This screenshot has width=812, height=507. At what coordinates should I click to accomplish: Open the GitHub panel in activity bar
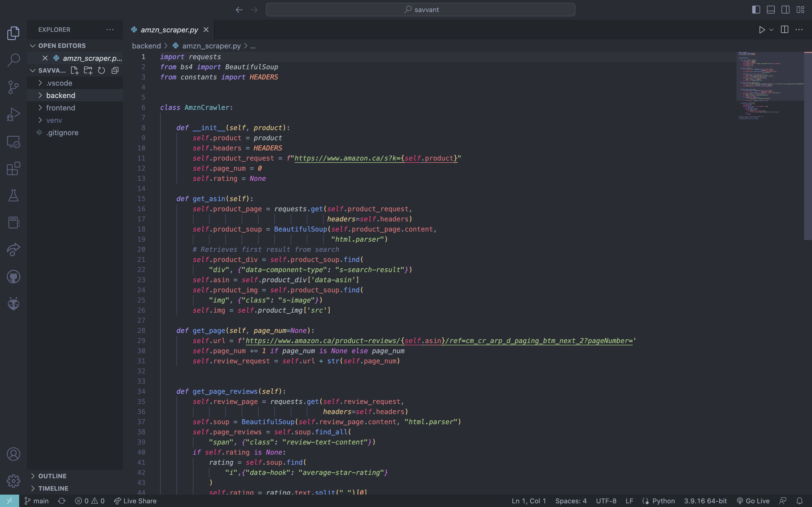click(14, 277)
